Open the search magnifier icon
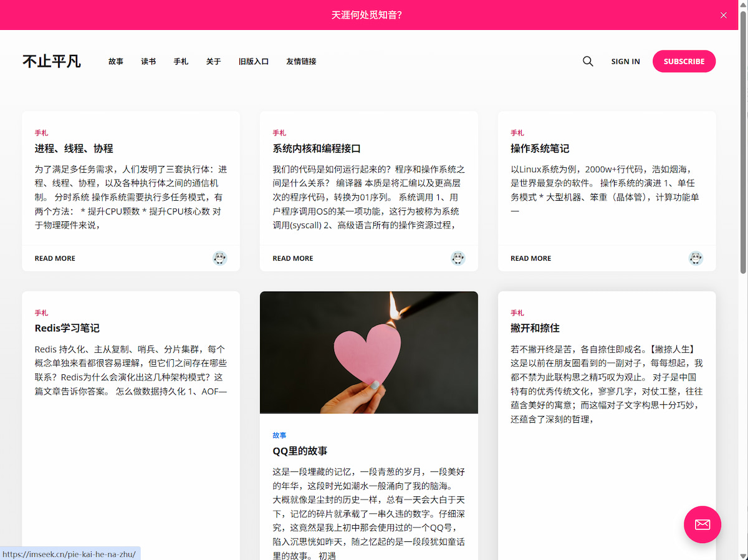The width and height of the screenshot is (748, 560). pyautogui.click(x=588, y=61)
